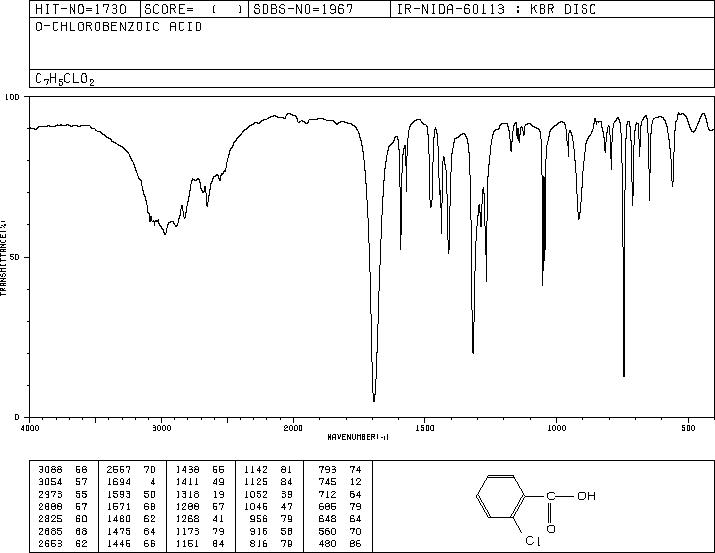Click the C7H5ClO2 molecular formula

(65, 79)
